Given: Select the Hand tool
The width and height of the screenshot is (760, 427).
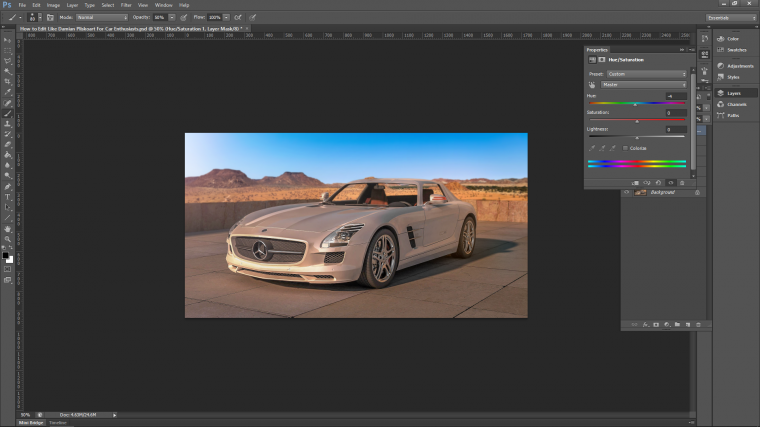Looking at the screenshot, I should (x=7, y=229).
